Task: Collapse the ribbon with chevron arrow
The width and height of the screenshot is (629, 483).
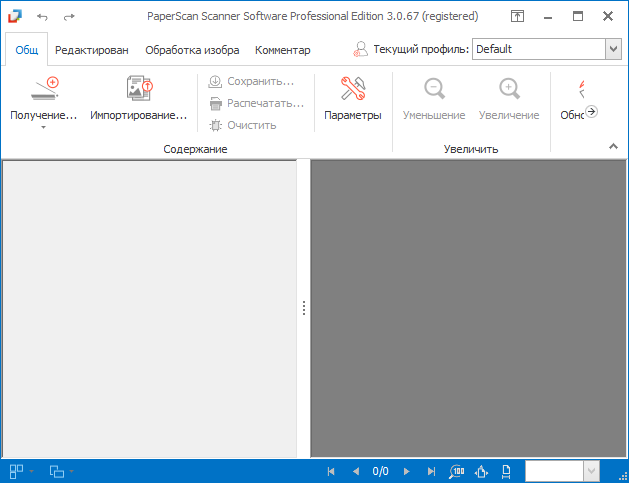Action: click(x=613, y=146)
